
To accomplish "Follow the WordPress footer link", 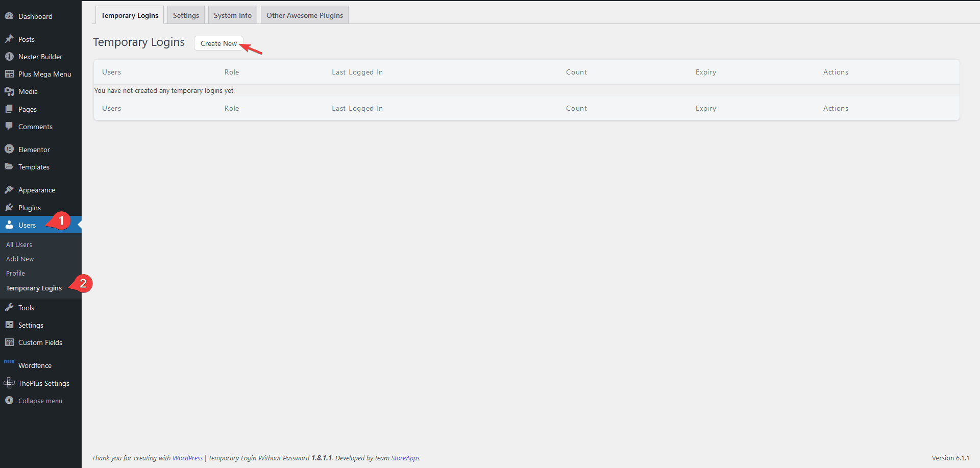I will coord(187,458).
